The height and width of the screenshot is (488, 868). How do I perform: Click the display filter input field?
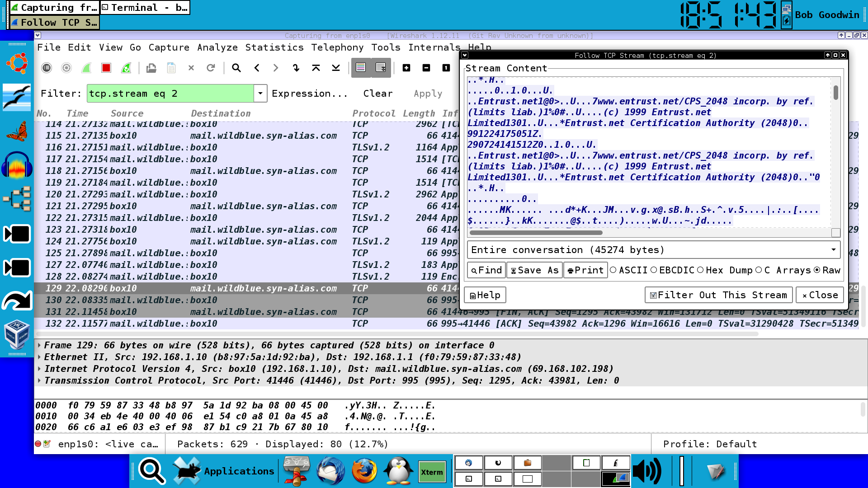point(170,94)
